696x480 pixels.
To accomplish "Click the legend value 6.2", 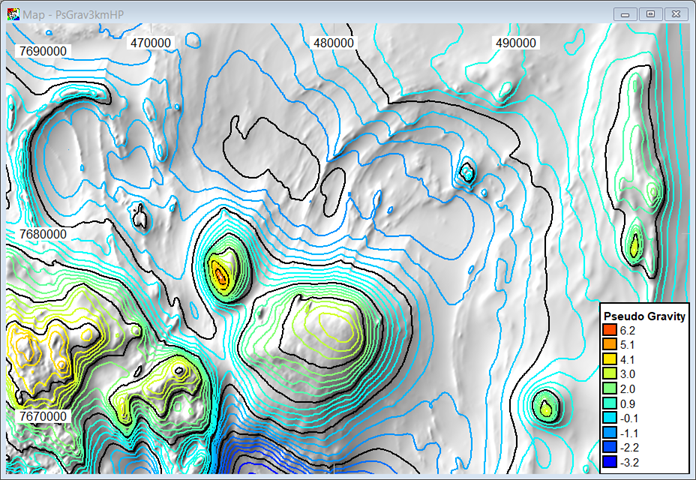I will point(628,331).
